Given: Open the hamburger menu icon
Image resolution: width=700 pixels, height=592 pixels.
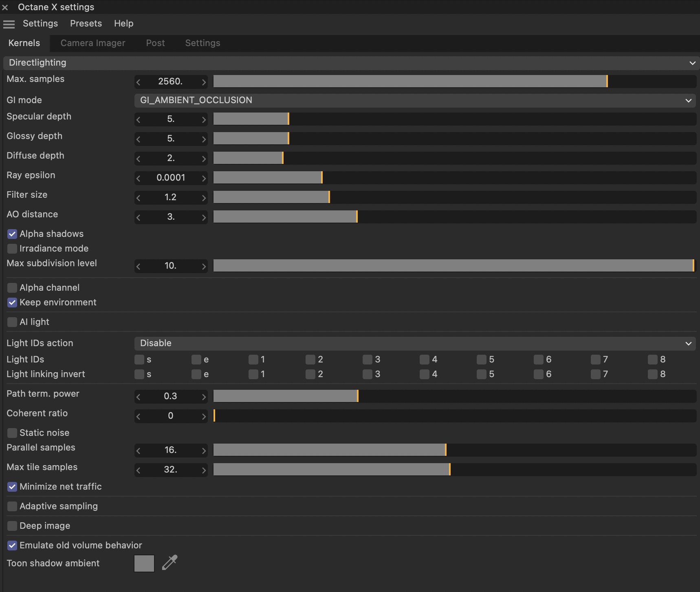Looking at the screenshot, I should point(9,24).
